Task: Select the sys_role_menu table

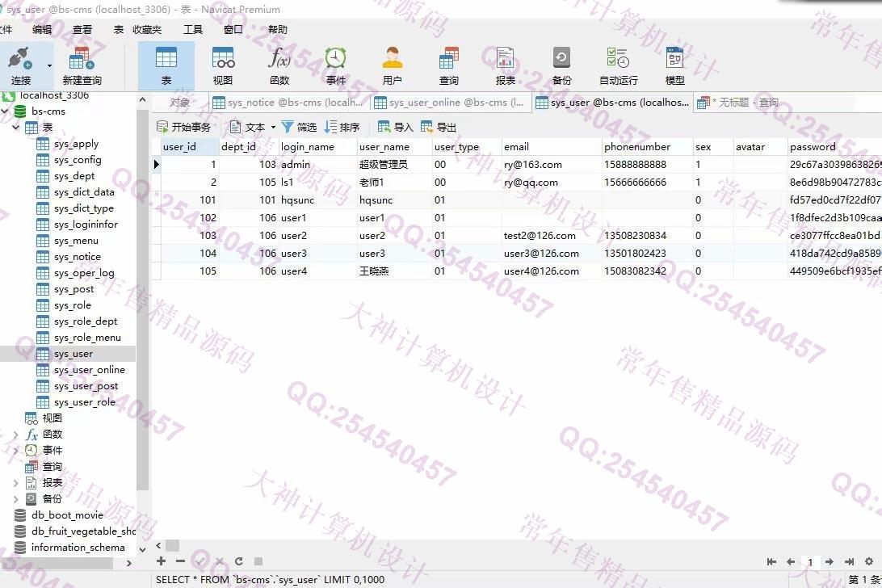Action: 88,338
